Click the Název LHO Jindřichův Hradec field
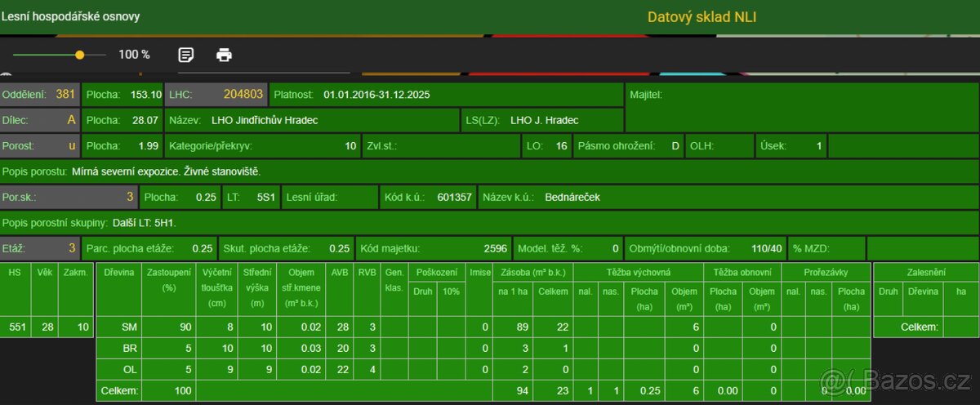 point(312,120)
